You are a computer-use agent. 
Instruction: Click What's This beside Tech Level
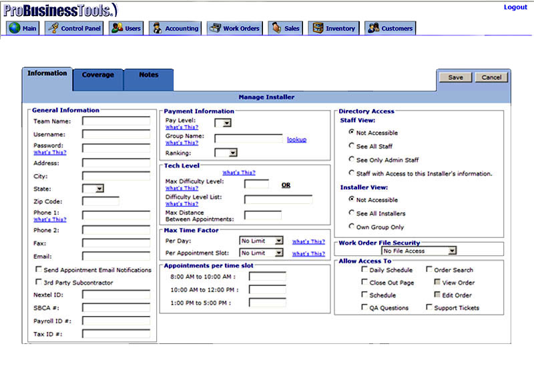pos(239,173)
